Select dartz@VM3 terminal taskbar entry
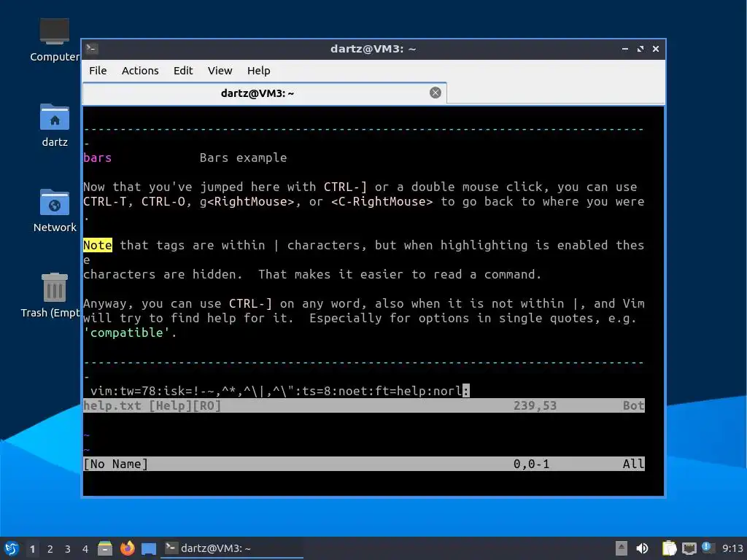The width and height of the screenshot is (747, 560). tap(232, 548)
